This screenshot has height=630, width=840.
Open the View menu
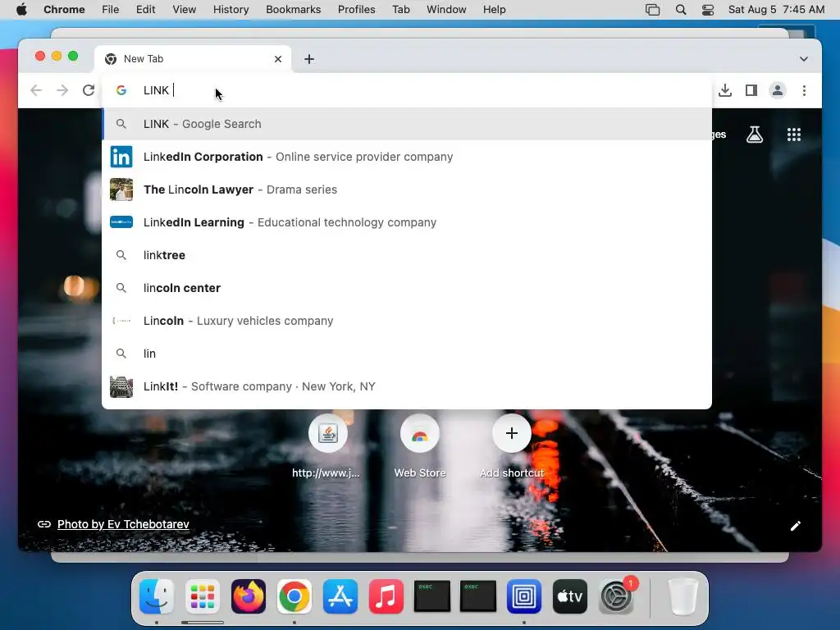[x=185, y=10]
